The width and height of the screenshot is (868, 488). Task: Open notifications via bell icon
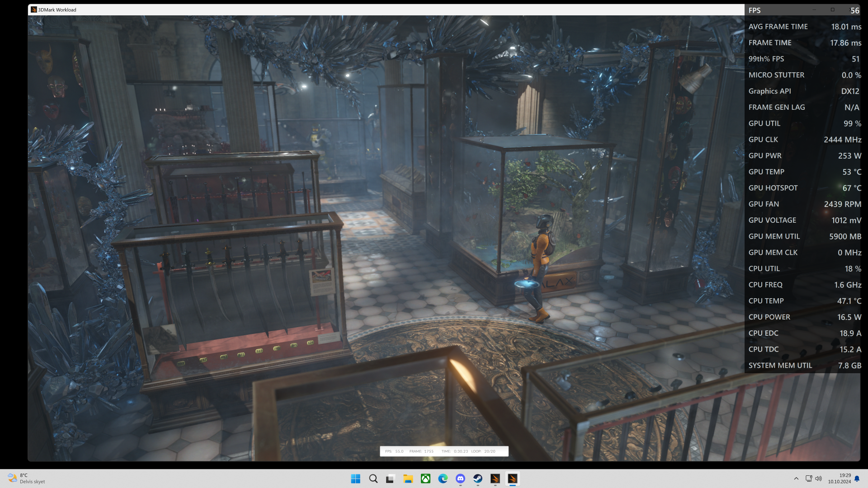tap(857, 479)
